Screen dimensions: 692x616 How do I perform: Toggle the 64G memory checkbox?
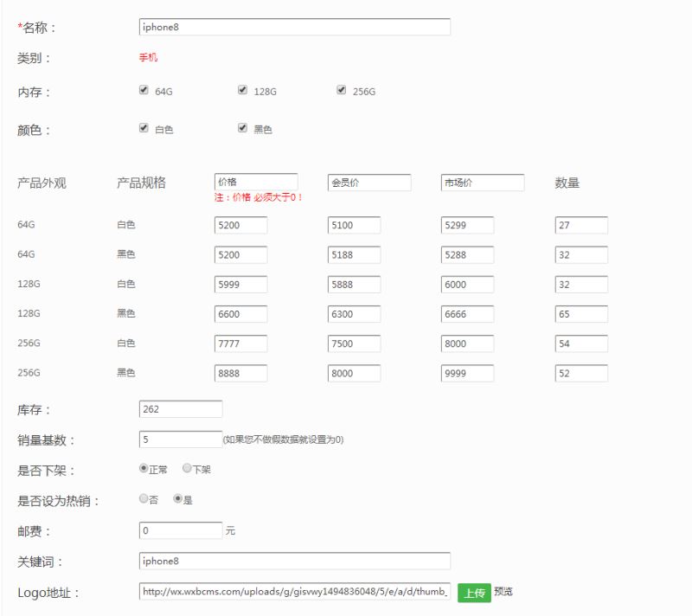pos(144,90)
